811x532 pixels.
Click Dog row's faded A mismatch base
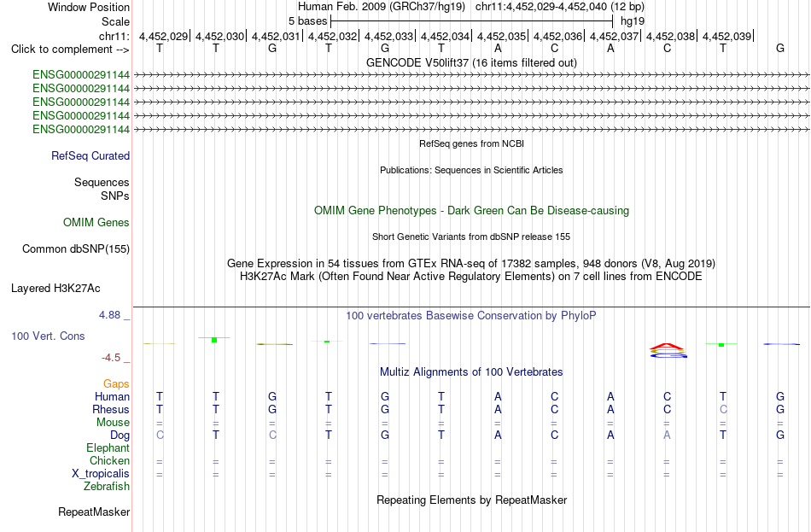pos(667,436)
